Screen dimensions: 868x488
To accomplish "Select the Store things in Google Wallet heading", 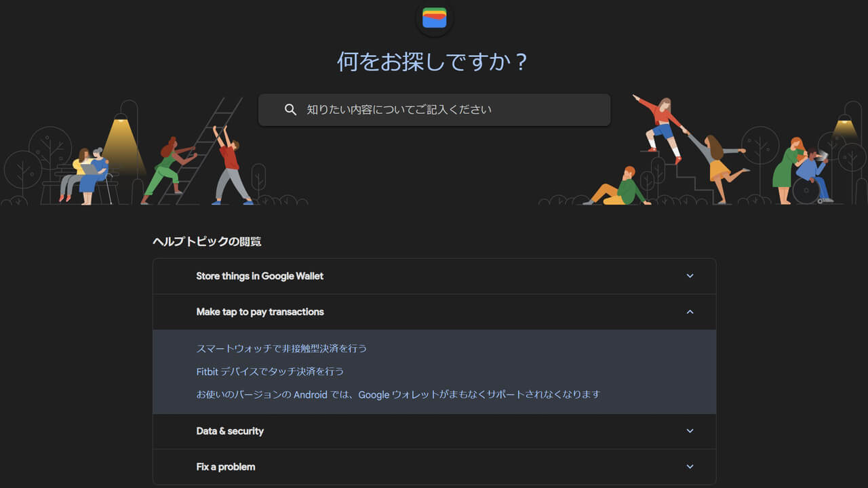I will (260, 276).
